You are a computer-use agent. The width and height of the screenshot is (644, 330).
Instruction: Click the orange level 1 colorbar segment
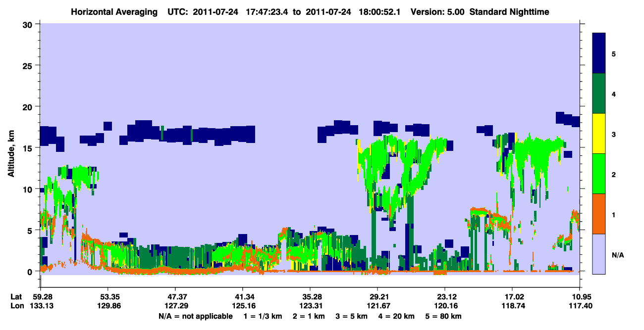tap(599, 214)
